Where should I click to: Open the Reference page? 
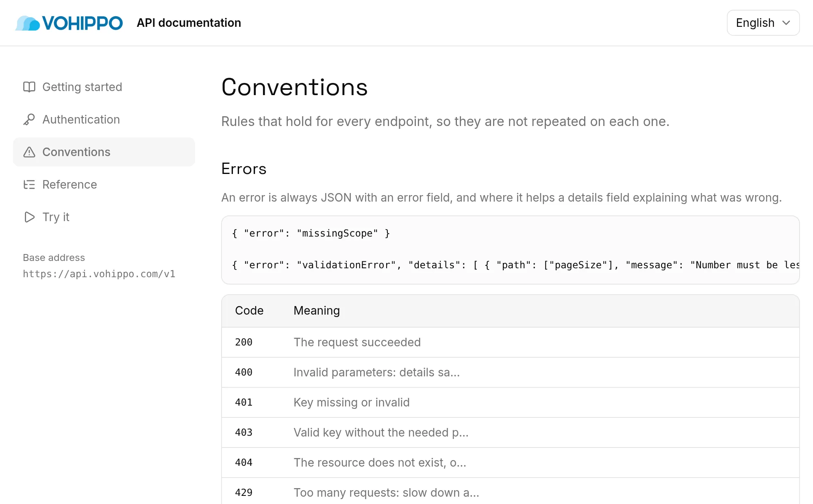[x=104, y=185]
